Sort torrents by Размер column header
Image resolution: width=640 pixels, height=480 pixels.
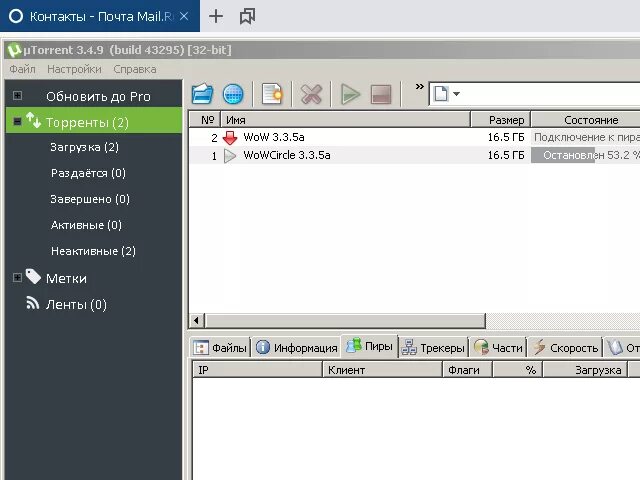coord(501,120)
